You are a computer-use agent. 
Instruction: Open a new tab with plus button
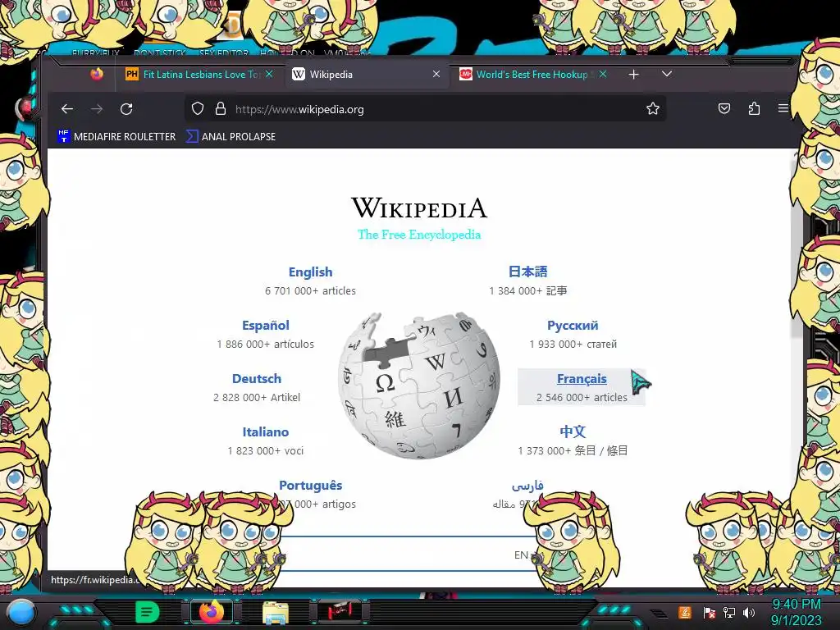click(x=634, y=75)
